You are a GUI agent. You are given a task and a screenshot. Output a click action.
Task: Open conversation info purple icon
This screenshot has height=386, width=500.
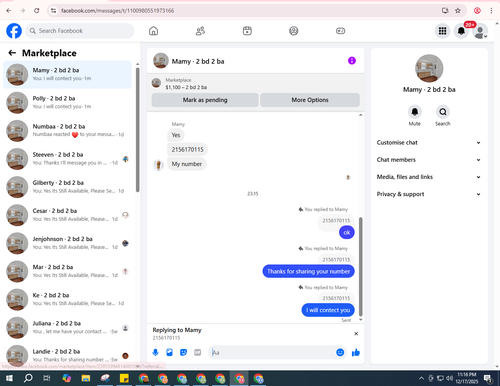tap(352, 61)
